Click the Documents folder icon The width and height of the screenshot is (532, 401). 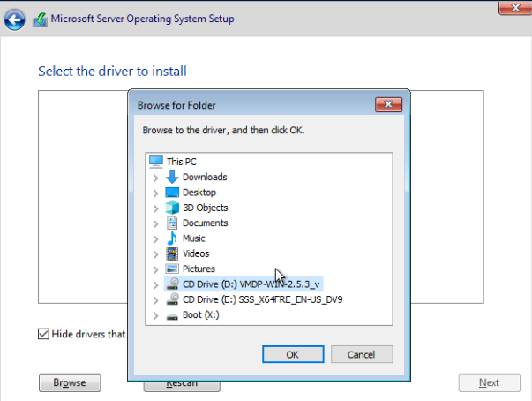(172, 223)
